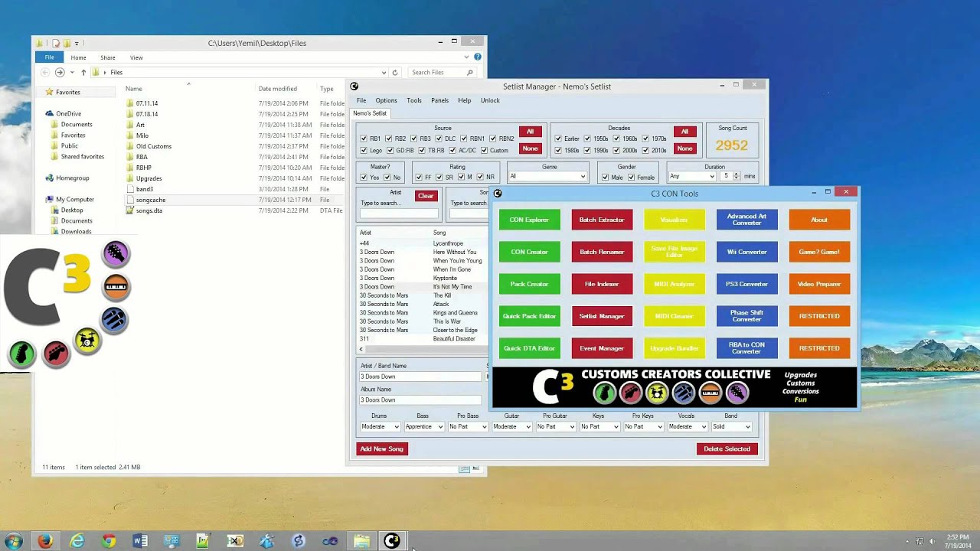Screen dimensions: 980x551
Task: Open Google Chrome from the taskbar
Action: [109, 541]
